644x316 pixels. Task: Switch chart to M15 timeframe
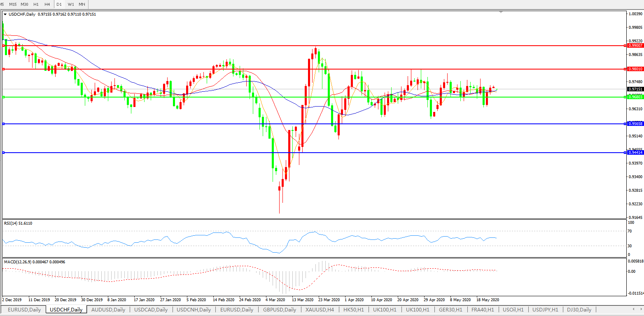pos(13,4)
